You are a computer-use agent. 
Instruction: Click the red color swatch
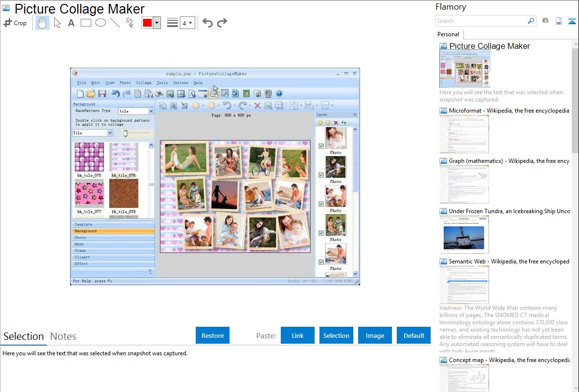pos(147,23)
